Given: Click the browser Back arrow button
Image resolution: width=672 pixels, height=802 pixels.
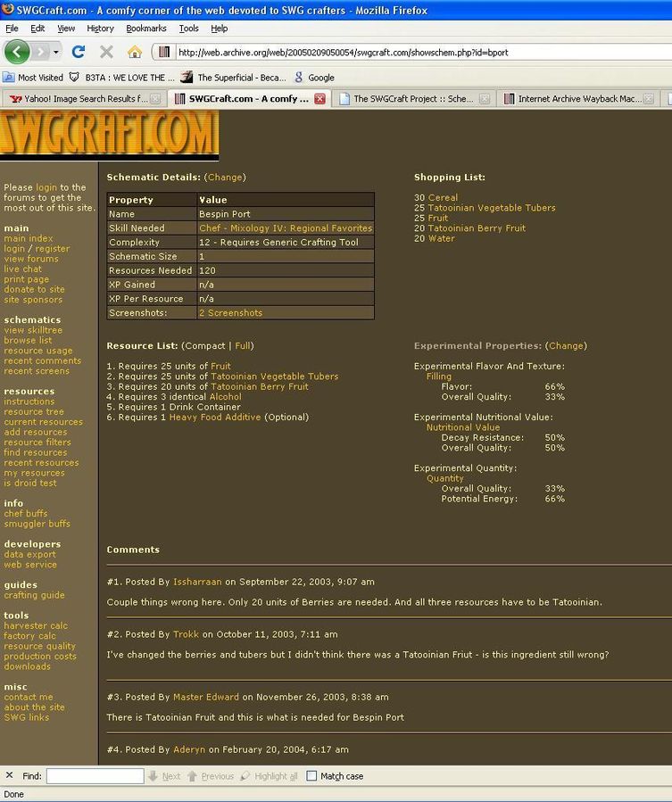Looking at the screenshot, I should pos(17,52).
